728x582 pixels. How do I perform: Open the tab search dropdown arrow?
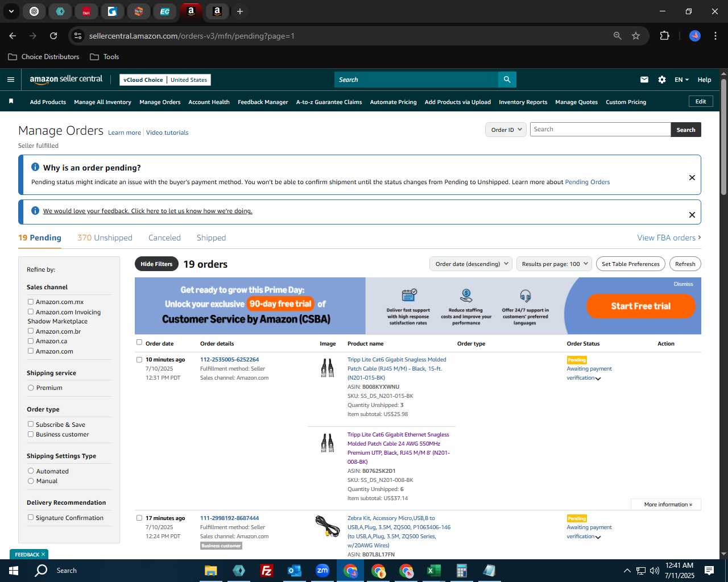tap(11, 11)
